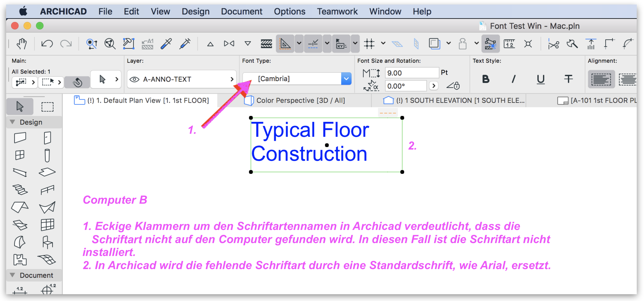644x301 pixels.
Task: Click the Redo arrow icon
Action: pyautogui.click(x=66, y=44)
